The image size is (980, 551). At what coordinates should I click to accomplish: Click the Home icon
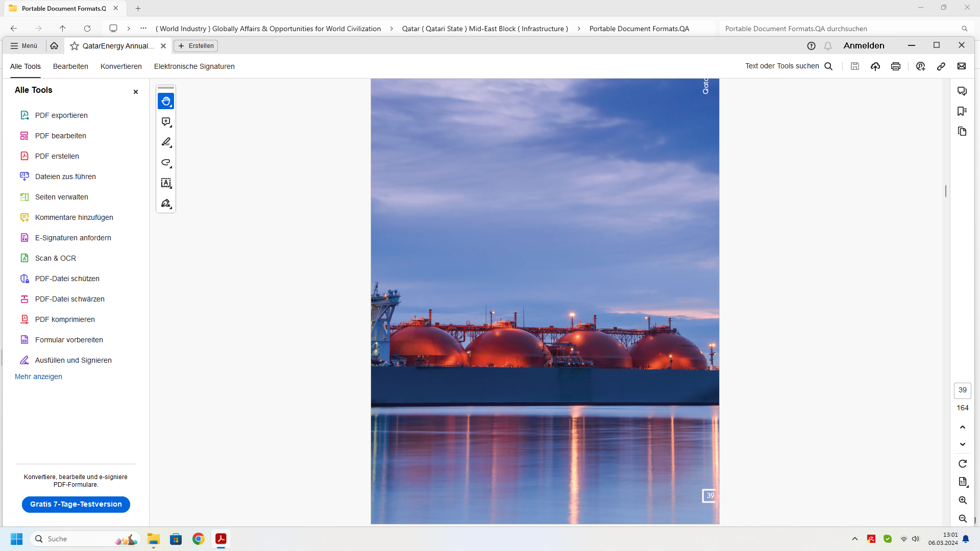pyautogui.click(x=54, y=46)
